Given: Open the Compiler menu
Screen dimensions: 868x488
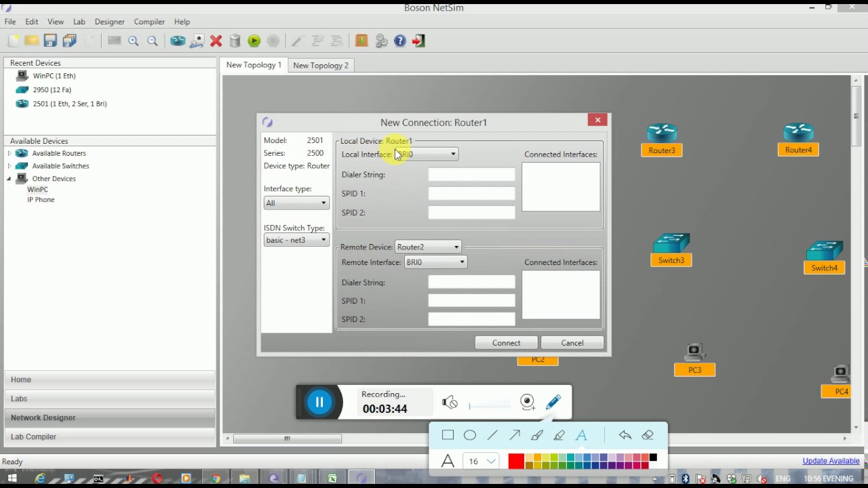Looking at the screenshot, I should coord(149,22).
